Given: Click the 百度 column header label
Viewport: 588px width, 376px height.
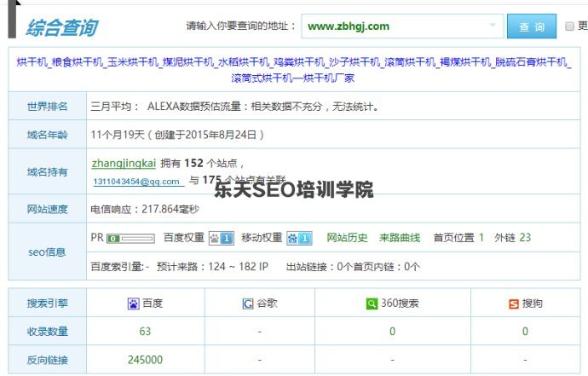Looking at the screenshot, I should pos(153,304).
